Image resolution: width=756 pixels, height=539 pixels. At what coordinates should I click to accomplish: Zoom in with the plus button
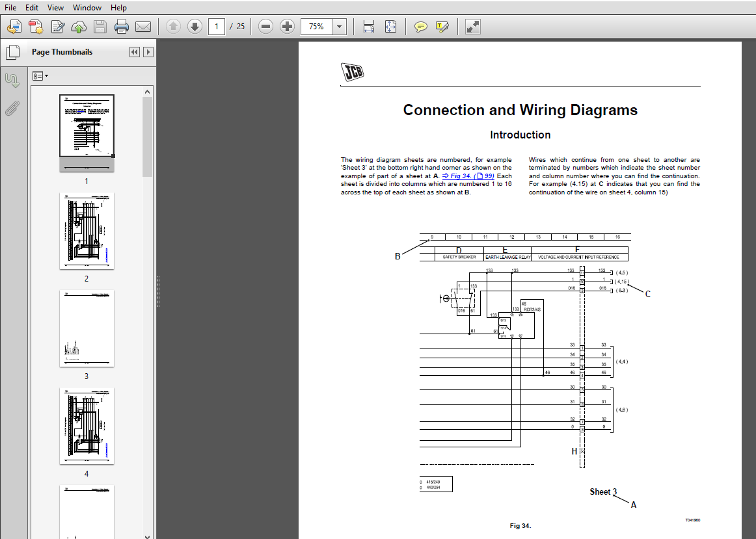point(288,27)
